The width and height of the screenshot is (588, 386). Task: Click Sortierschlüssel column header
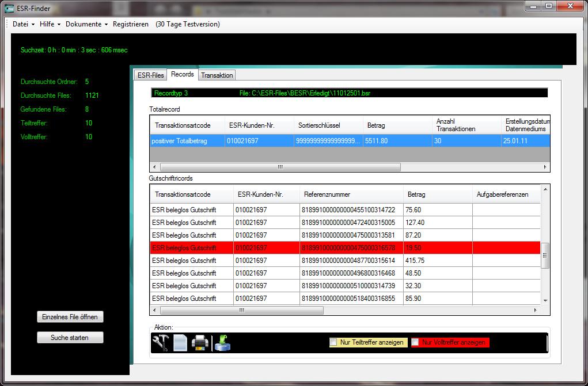click(328, 125)
